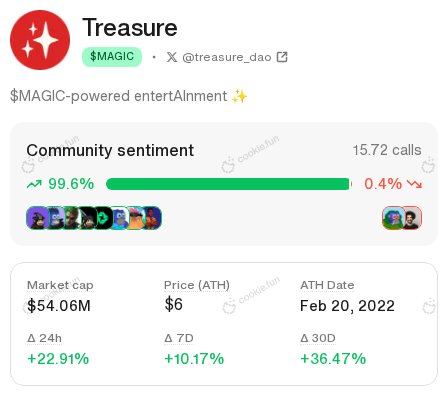
Task: Click the red bearish trend arrow icon
Action: coord(414,184)
